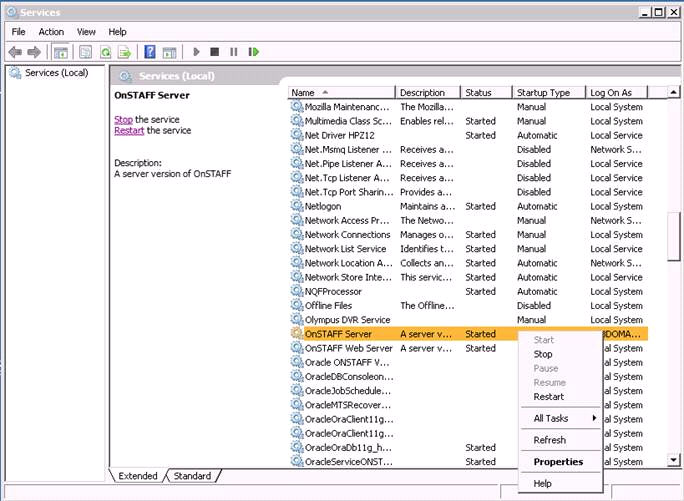Click the Export List toolbar icon
Image resolution: width=684 pixels, height=501 pixels.
click(x=125, y=52)
